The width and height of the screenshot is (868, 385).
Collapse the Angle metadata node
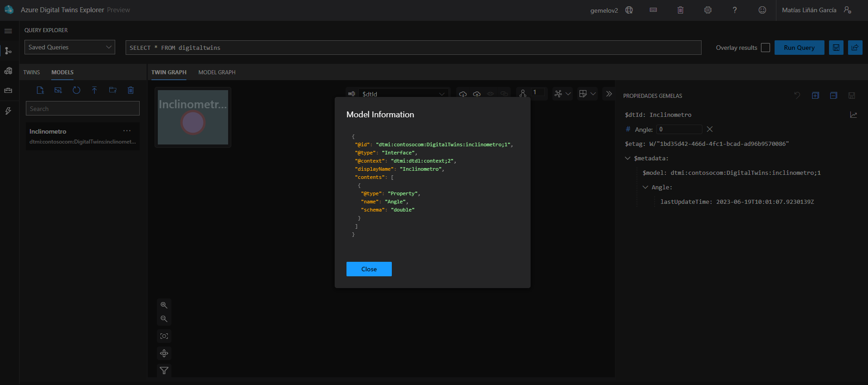645,187
